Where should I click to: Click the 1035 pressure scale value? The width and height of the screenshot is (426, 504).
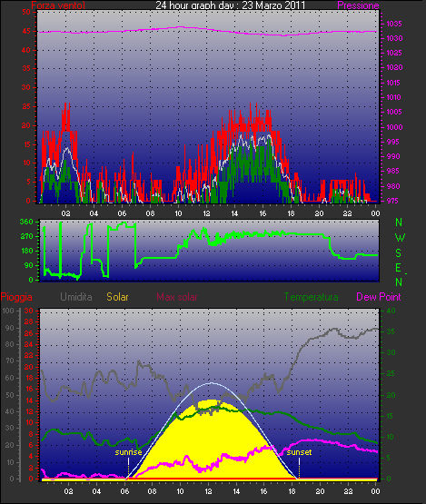click(x=394, y=24)
